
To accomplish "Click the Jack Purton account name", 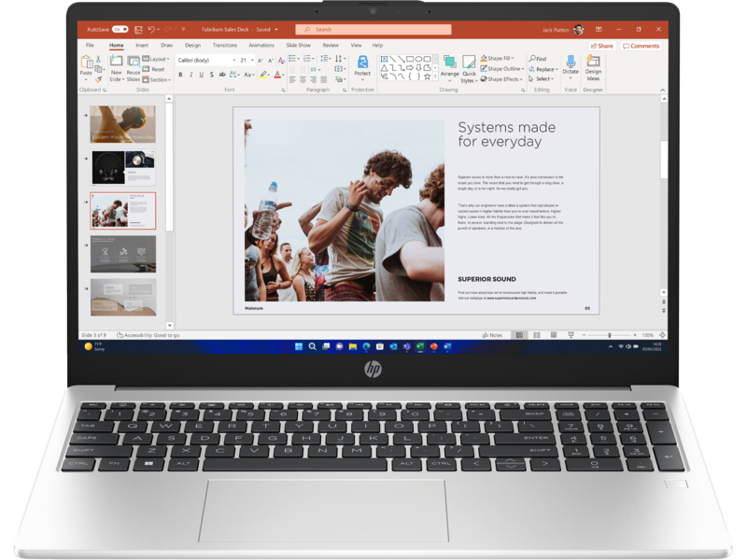I will pyautogui.click(x=556, y=30).
